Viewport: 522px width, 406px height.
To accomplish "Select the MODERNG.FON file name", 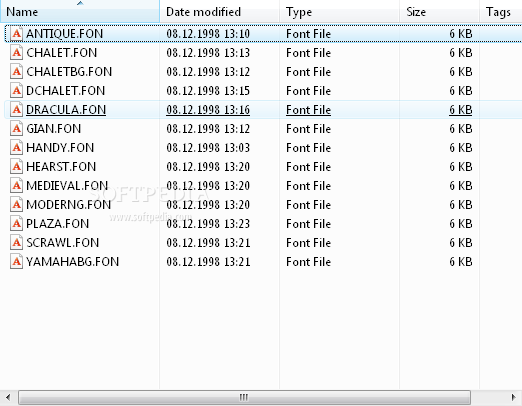I will click(68, 205).
